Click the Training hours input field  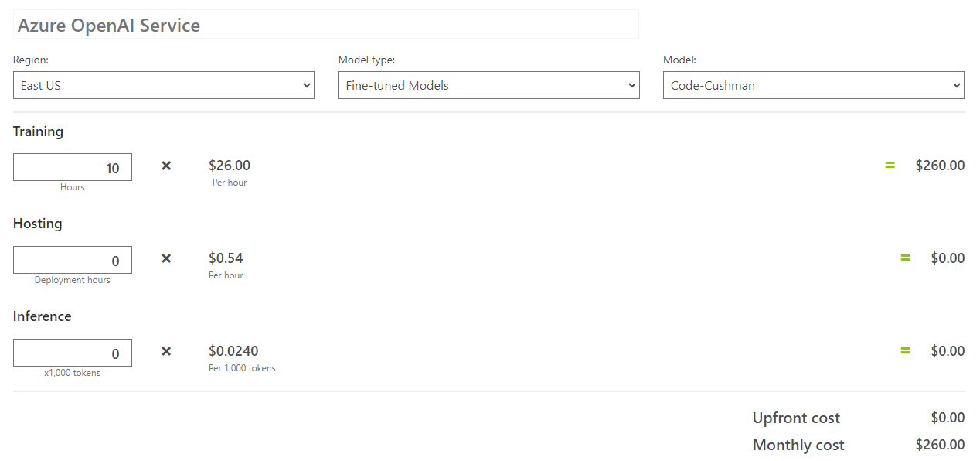pyautogui.click(x=73, y=167)
